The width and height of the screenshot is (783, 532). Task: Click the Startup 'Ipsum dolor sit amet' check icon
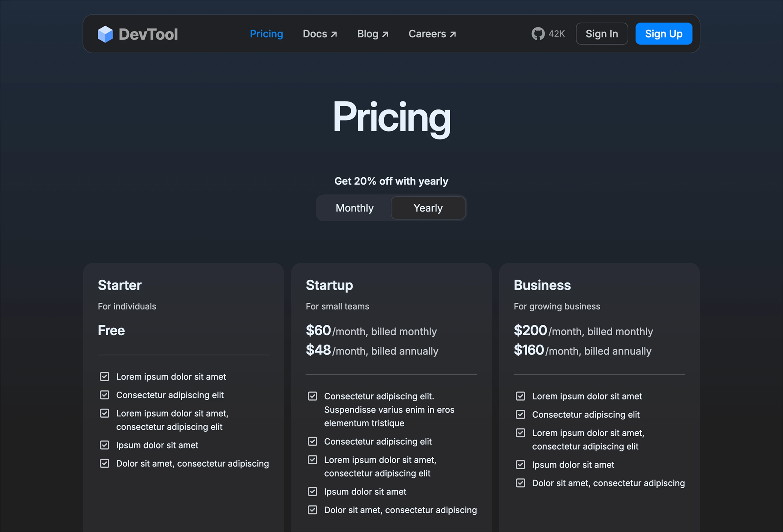coord(312,491)
